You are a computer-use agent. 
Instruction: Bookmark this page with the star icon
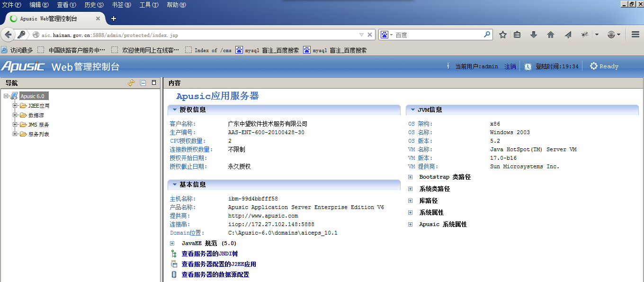(x=503, y=35)
